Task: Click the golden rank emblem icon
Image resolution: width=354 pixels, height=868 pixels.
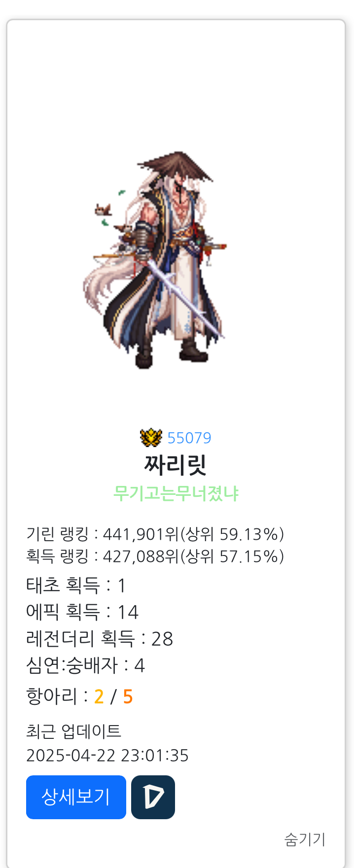Action: [151, 438]
